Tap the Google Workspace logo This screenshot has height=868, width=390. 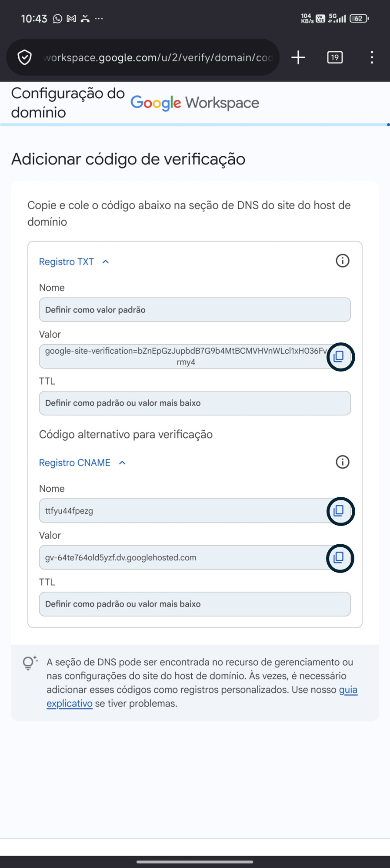[x=195, y=103]
